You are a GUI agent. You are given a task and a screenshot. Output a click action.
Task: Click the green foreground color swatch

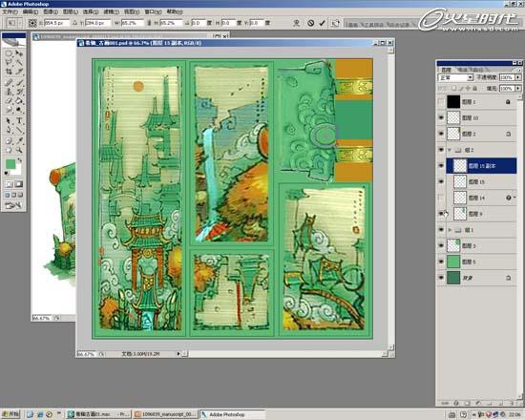[10, 164]
